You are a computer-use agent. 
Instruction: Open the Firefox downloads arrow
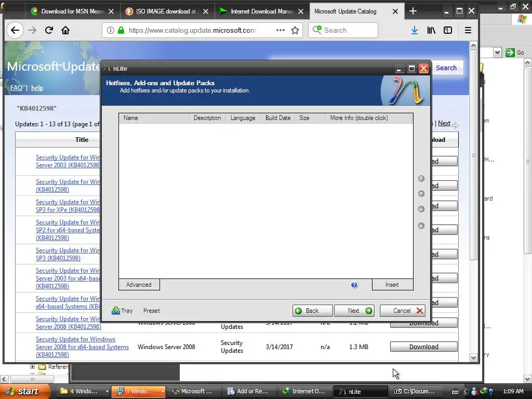[x=414, y=30]
